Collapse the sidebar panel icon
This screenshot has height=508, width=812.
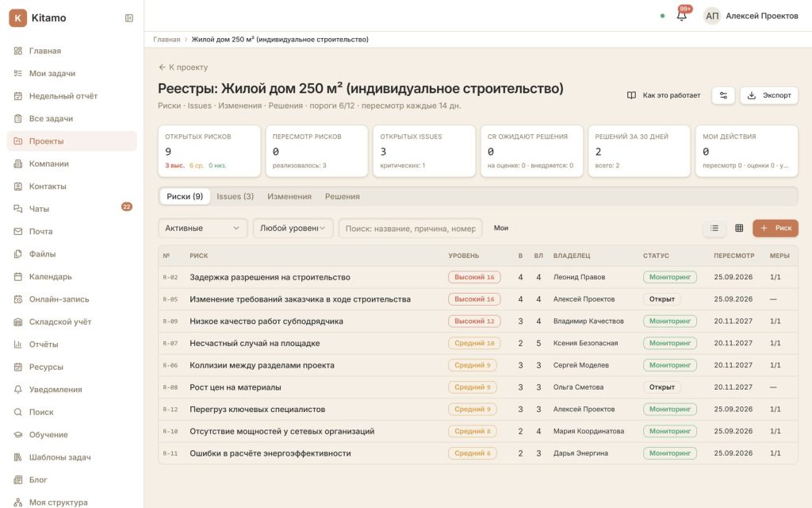(x=129, y=18)
